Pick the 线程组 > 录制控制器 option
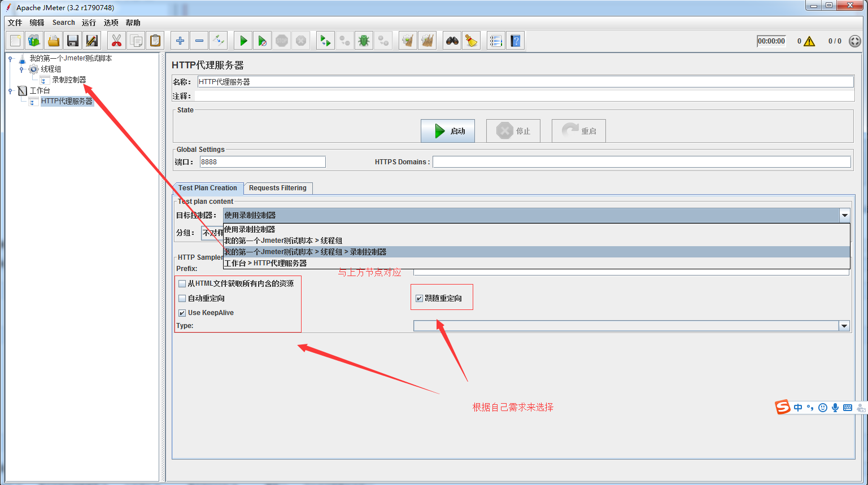 (536, 252)
